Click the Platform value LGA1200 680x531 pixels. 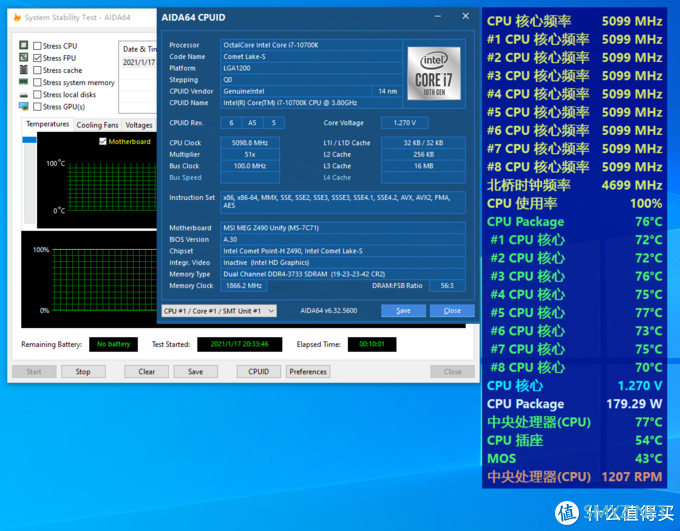(x=311, y=68)
